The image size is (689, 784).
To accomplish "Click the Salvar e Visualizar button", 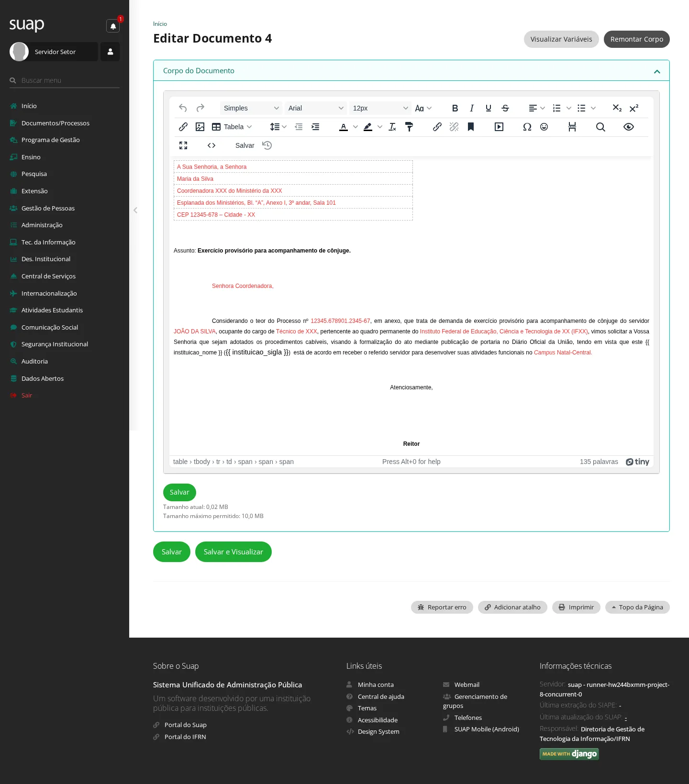I will pos(233,552).
